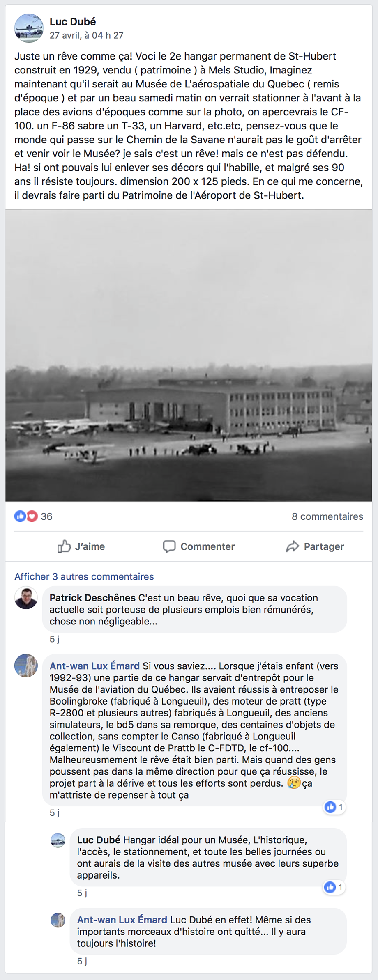
Task: Expand Afficher 3 autres commentaires
Action: tap(84, 576)
